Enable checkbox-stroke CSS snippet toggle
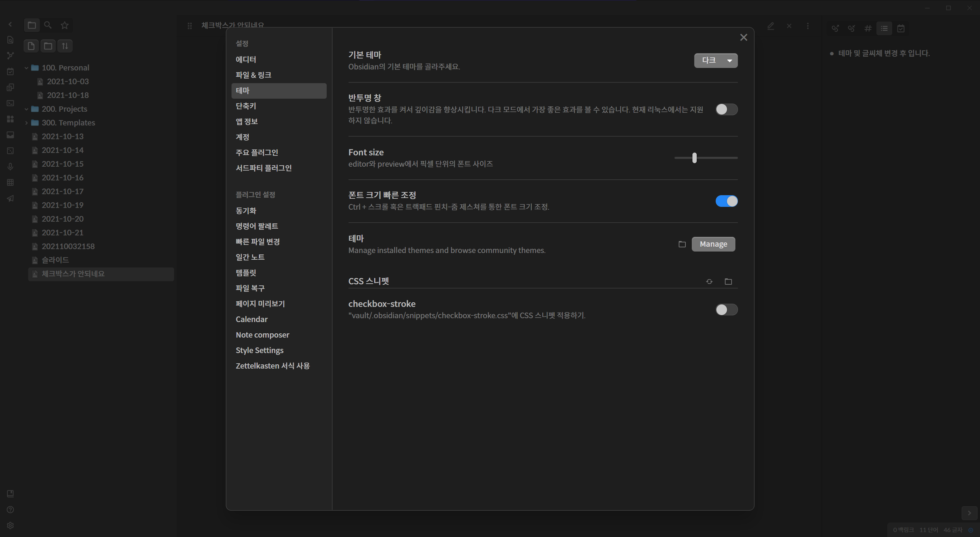 click(x=726, y=310)
